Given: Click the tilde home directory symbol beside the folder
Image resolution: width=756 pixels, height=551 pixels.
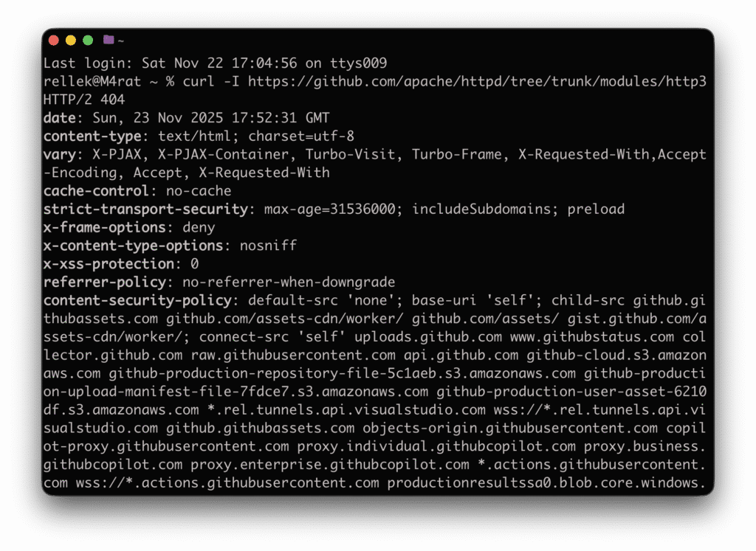Looking at the screenshot, I should (x=122, y=41).
